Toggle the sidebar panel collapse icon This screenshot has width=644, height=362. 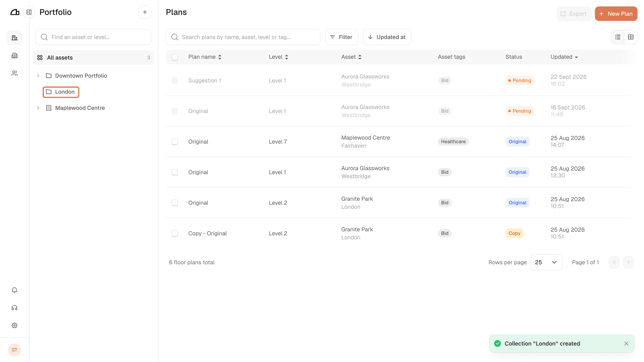tap(29, 12)
